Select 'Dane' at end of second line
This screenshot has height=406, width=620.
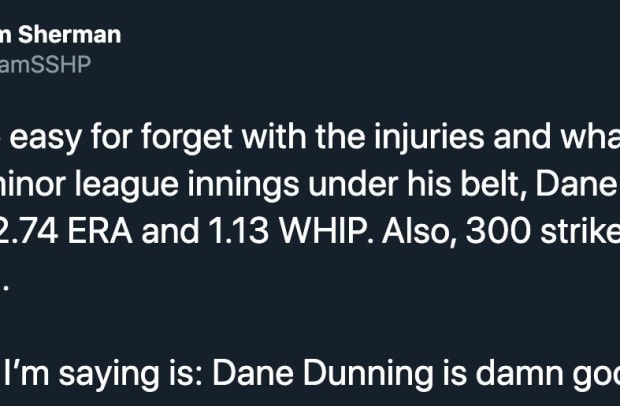click(x=577, y=184)
